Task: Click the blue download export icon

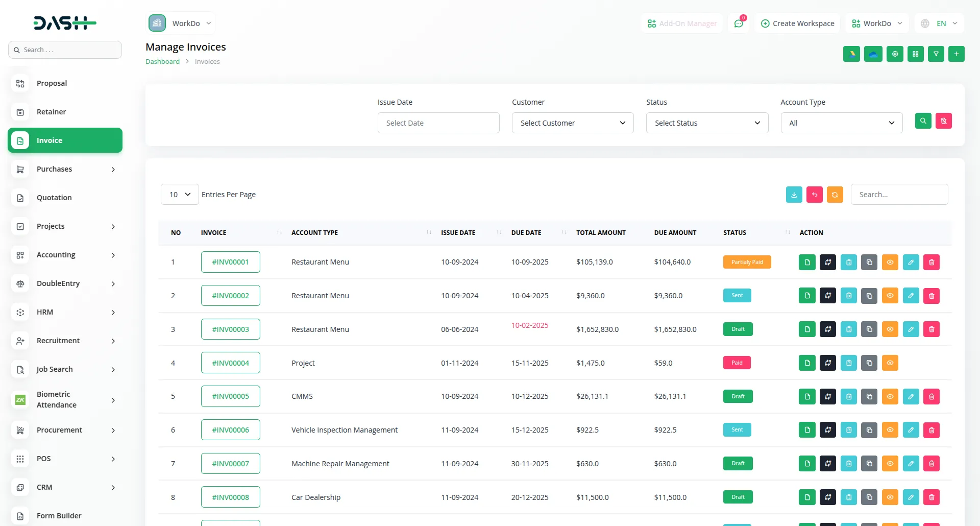Action: tap(794, 195)
